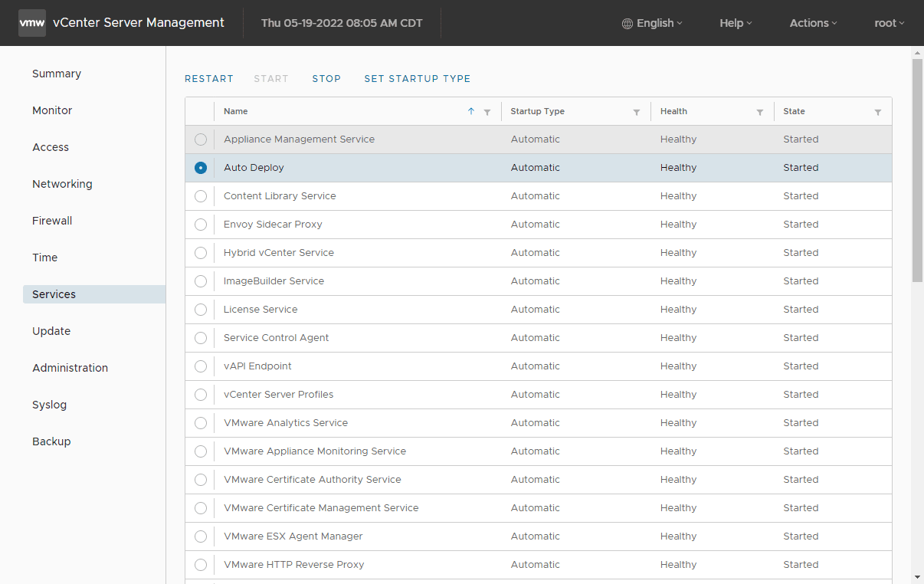Click the vertical scrollbar thumb
The height and width of the screenshot is (584, 924).
(x=917, y=169)
